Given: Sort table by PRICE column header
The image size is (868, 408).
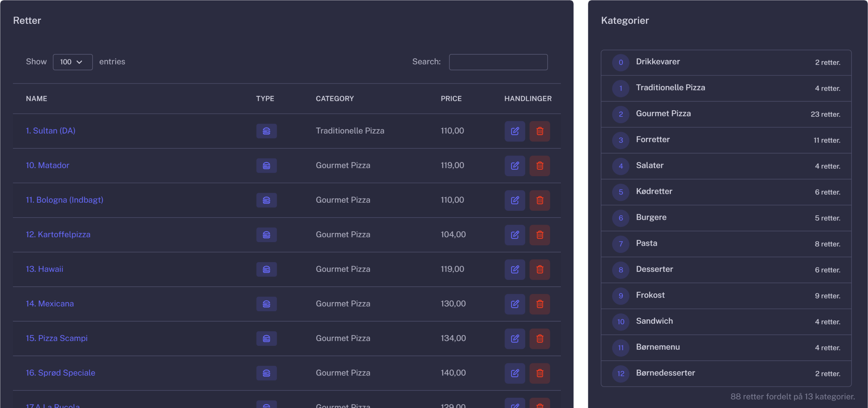Looking at the screenshot, I should (x=451, y=99).
